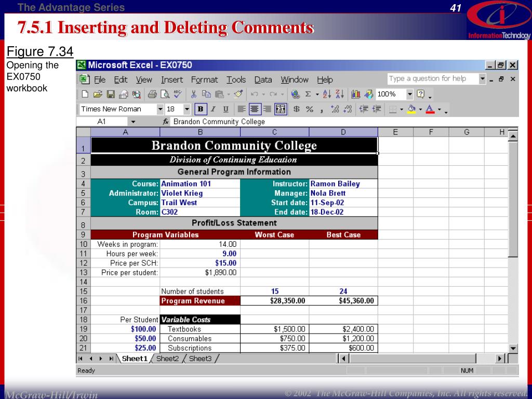The width and height of the screenshot is (532, 399).
Task: Click the Paste clipboard icon
Action: (219, 95)
